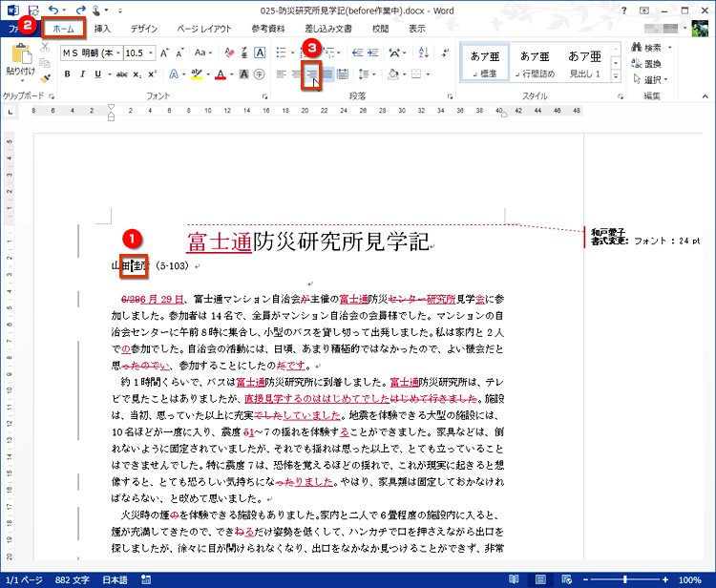Viewport: 716px width, 588px height.
Task: Click the Copy icon in clipboard group
Action: pos(45,63)
